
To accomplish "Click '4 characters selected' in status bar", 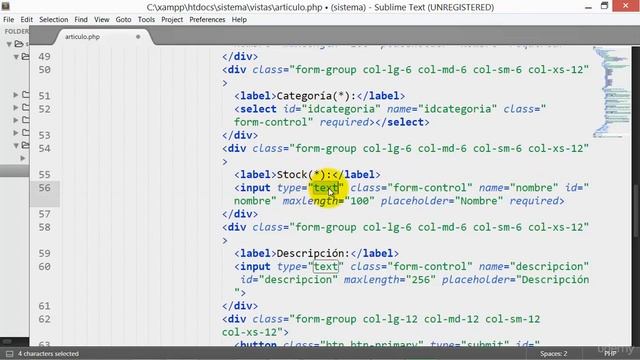I will pyautogui.click(x=48, y=354).
